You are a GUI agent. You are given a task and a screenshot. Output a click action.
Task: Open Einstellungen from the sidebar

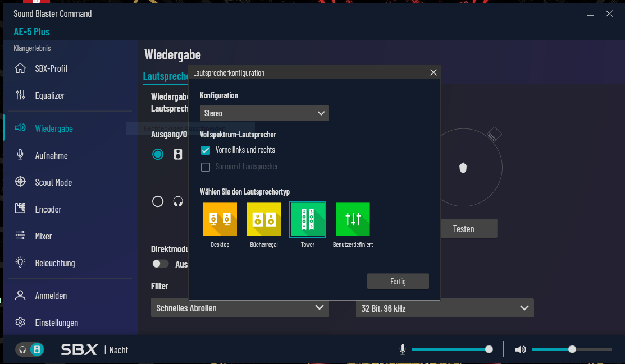(x=57, y=322)
